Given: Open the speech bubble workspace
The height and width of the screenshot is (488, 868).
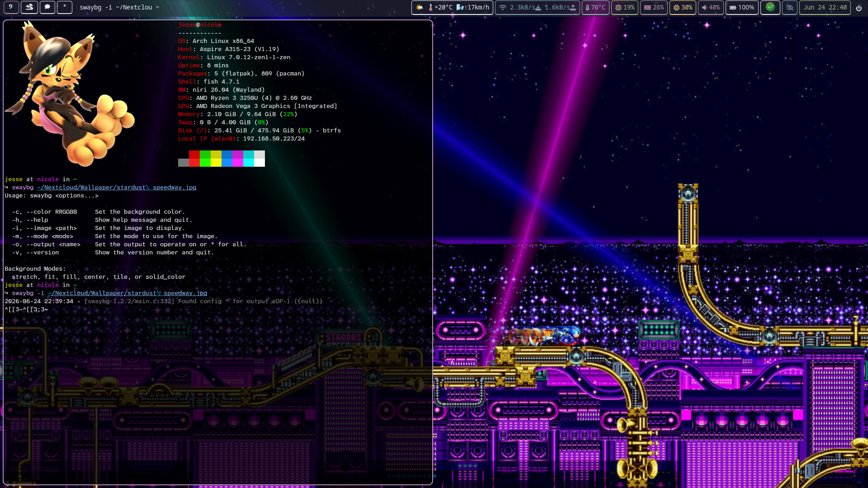Looking at the screenshot, I should coord(47,7).
